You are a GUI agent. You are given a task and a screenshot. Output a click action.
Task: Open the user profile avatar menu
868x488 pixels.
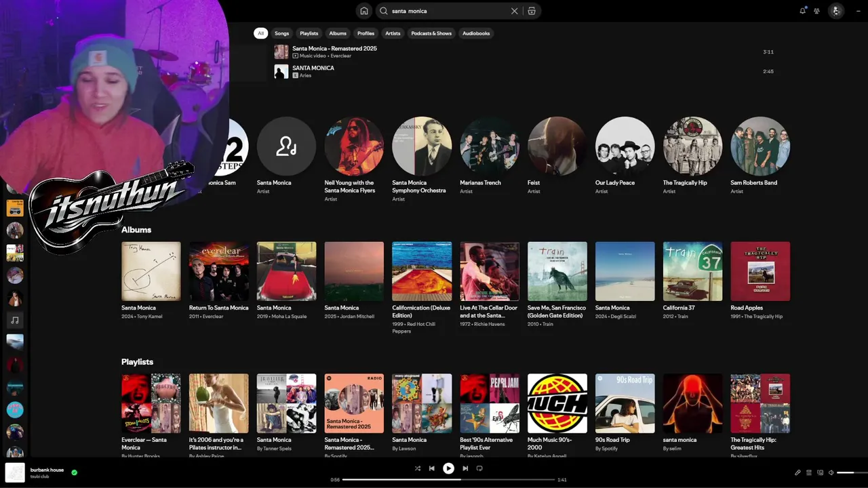[x=835, y=11]
